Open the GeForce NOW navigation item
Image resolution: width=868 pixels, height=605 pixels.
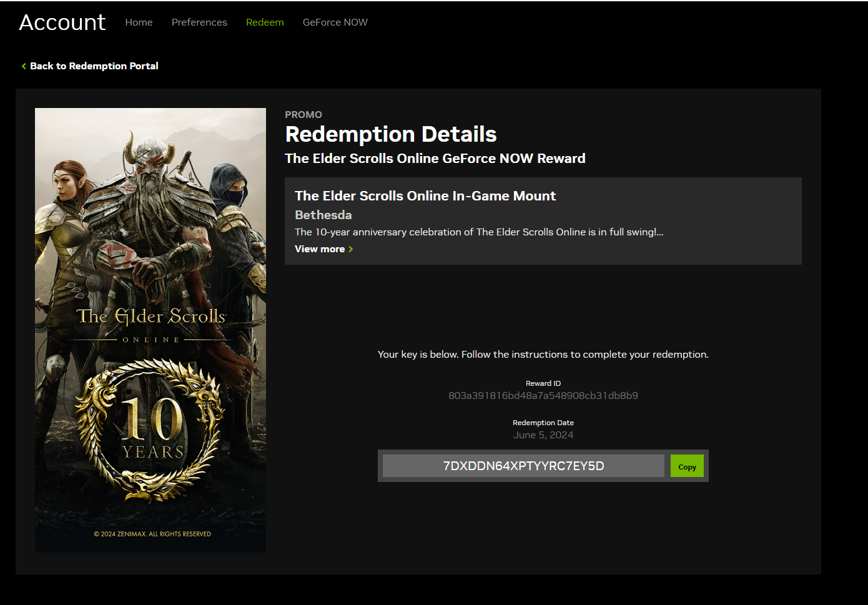pos(335,22)
